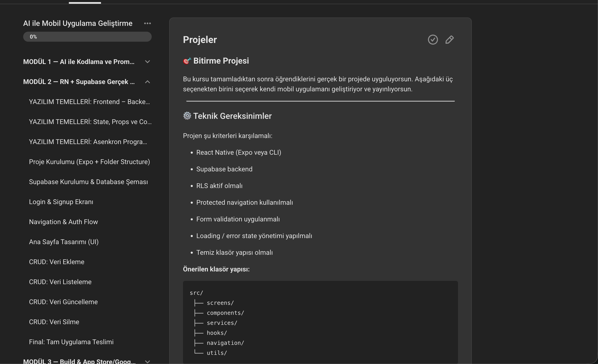
Task: Open the course options three-dots menu
Action: pos(147,23)
